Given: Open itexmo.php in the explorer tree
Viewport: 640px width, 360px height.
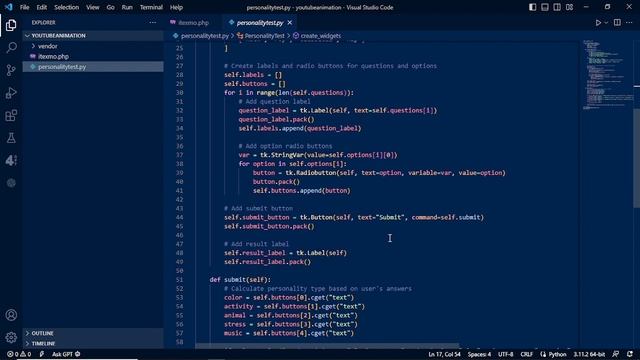Looking at the screenshot, I should [x=93, y=56].
